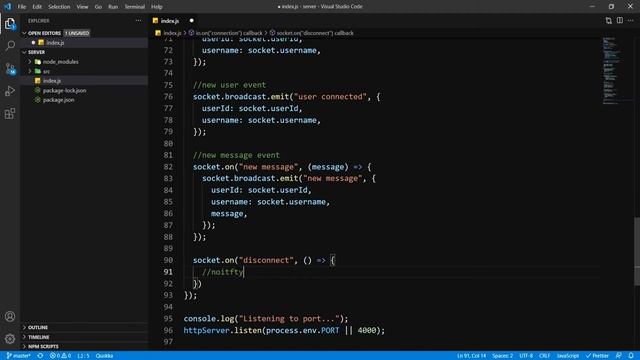Click Ln 91, Col 14 cursor position
Screen dimensions: 640x360
point(471,356)
